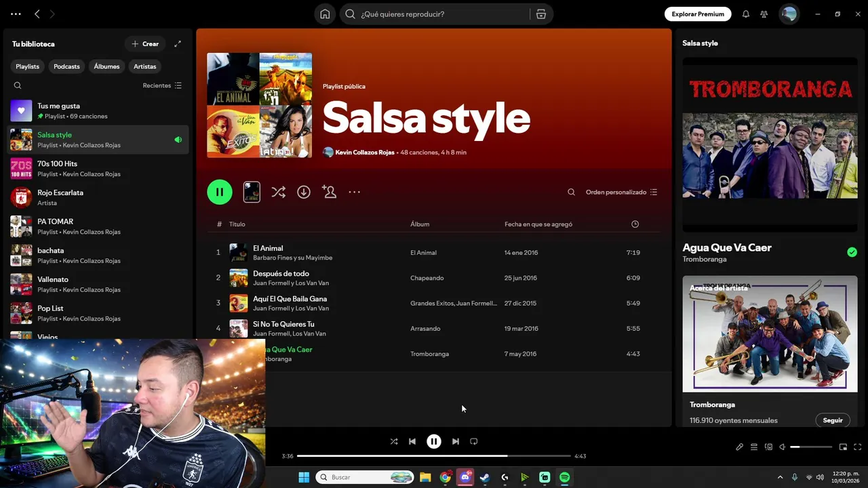868x488 pixels.
Task: Select the Álbumes filter chip
Action: pyautogui.click(x=106, y=66)
